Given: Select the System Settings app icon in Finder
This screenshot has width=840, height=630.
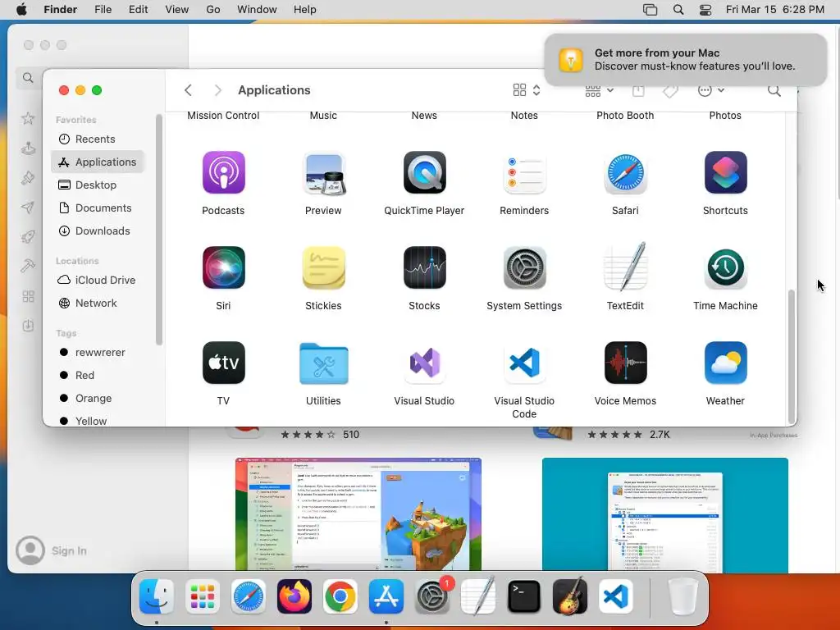Looking at the screenshot, I should [x=524, y=267].
